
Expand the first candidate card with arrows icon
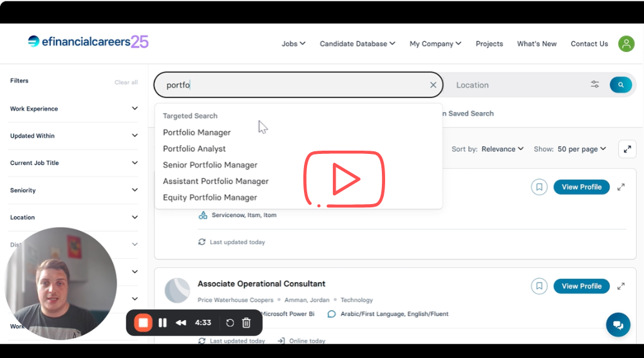[621, 187]
